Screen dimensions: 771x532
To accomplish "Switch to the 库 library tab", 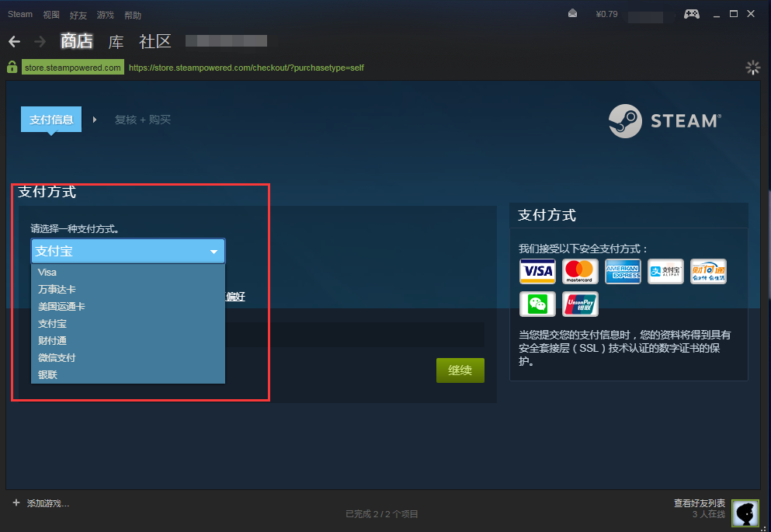I will click(116, 42).
